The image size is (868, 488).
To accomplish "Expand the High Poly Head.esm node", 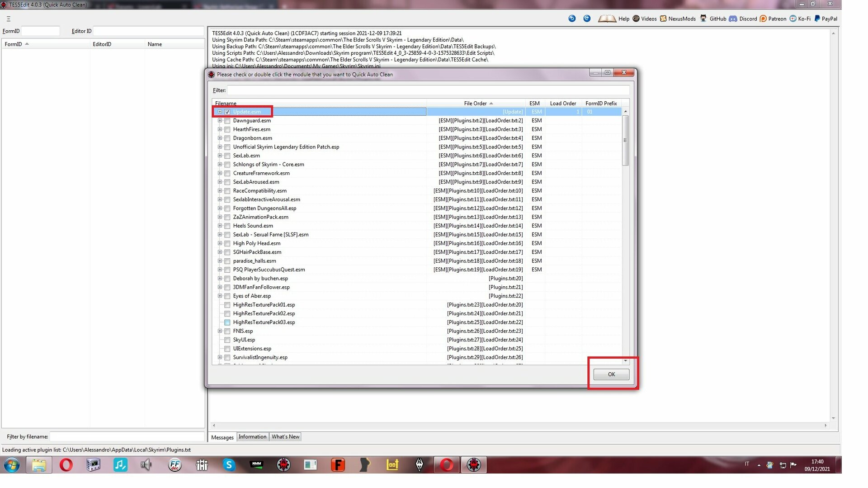I will point(220,243).
